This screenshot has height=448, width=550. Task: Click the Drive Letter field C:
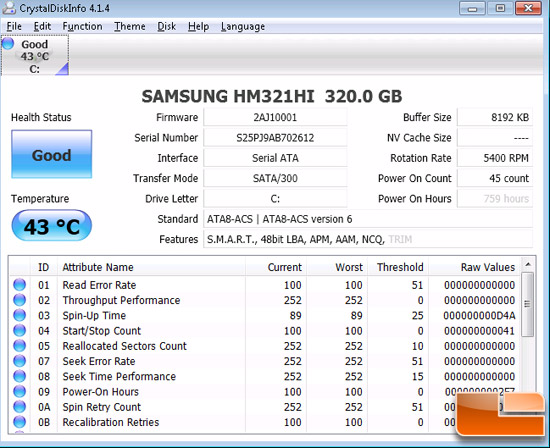(x=275, y=199)
